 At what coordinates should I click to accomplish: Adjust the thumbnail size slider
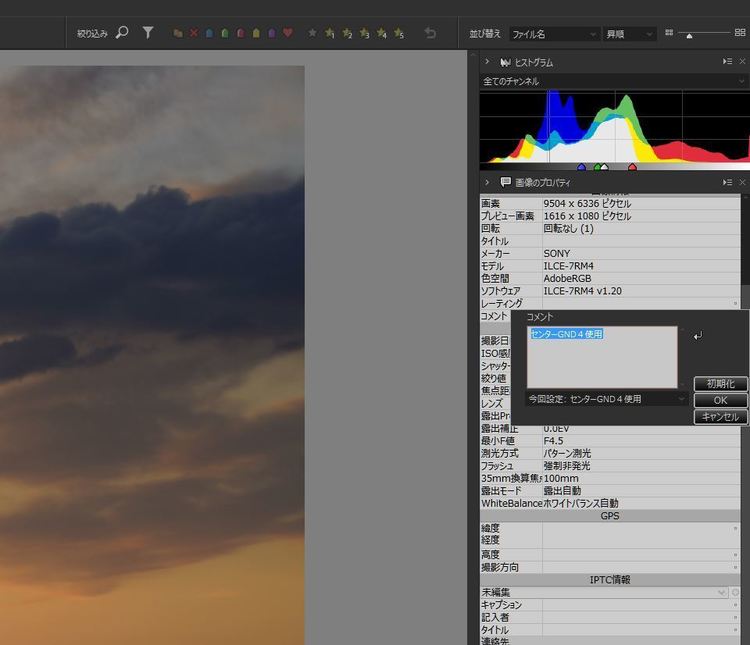click(x=689, y=35)
